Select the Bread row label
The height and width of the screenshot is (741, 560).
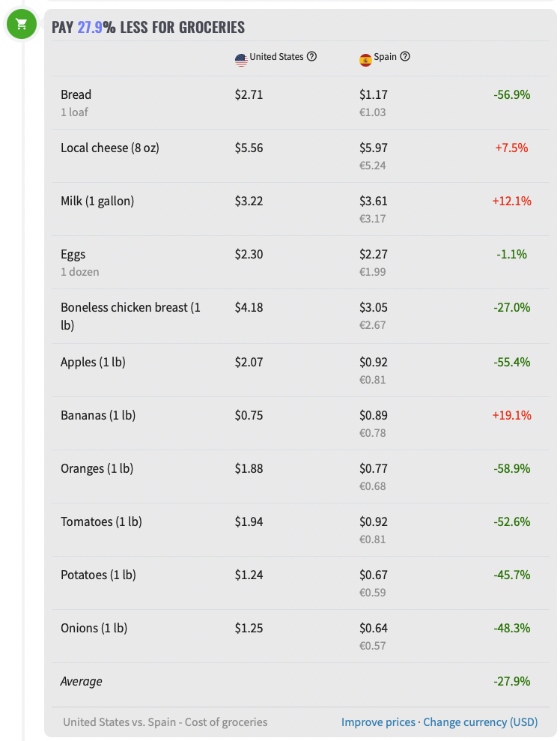(76, 94)
